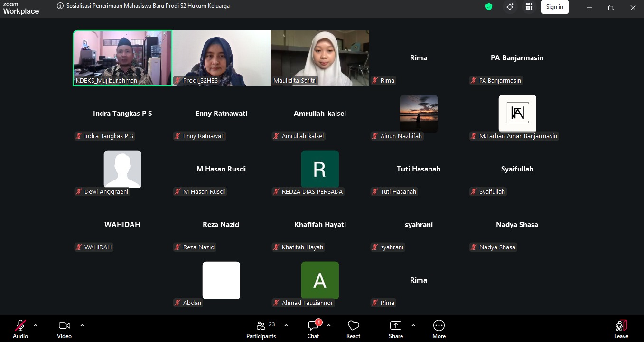
Task: Click the muted mic icon beside Tuti Hasanah label
Action: [375, 192]
